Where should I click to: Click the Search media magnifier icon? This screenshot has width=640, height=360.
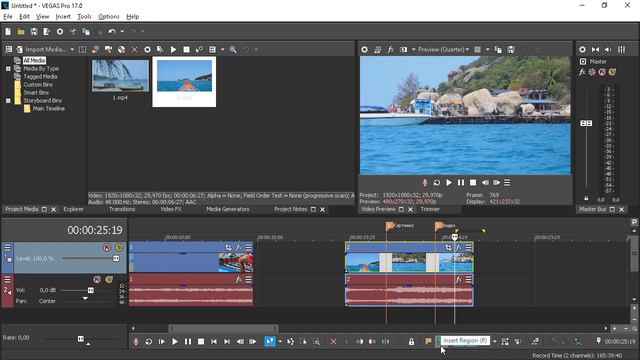click(233, 49)
